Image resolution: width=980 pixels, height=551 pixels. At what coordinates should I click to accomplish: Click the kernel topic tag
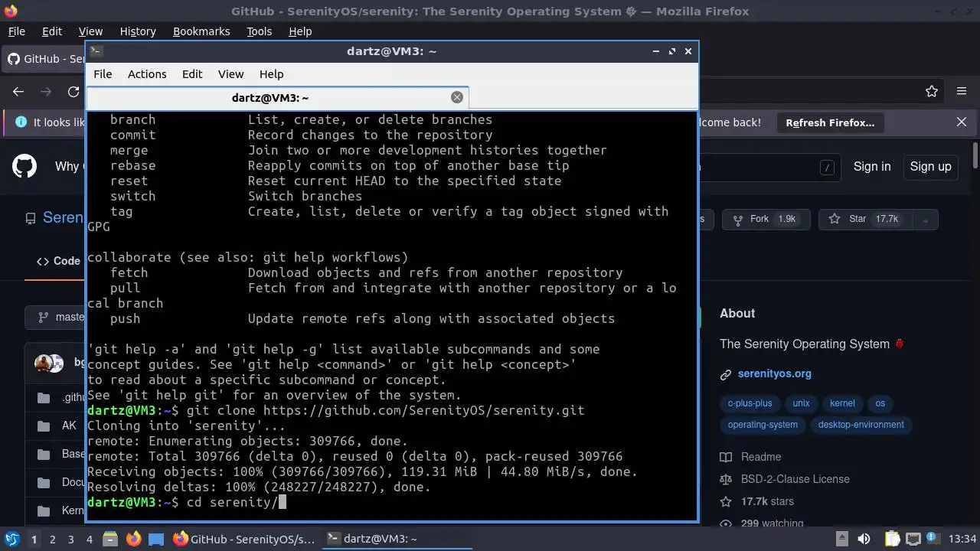(x=842, y=403)
